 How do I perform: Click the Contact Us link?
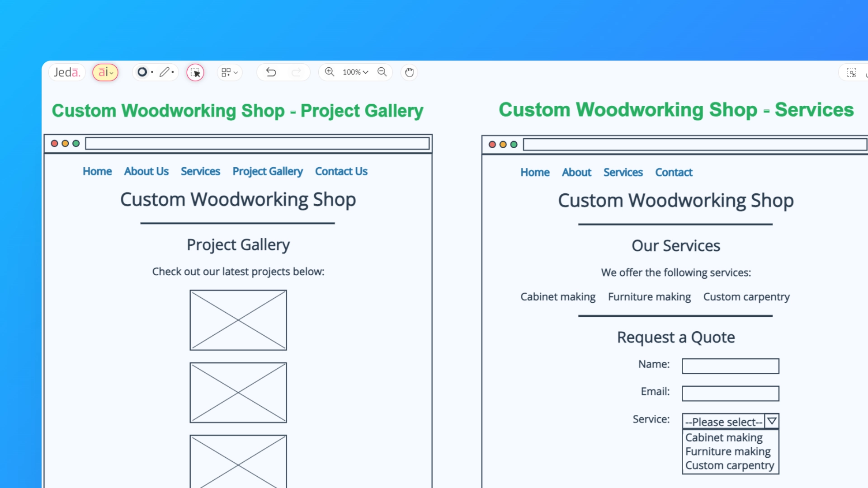tap(341, 171)
